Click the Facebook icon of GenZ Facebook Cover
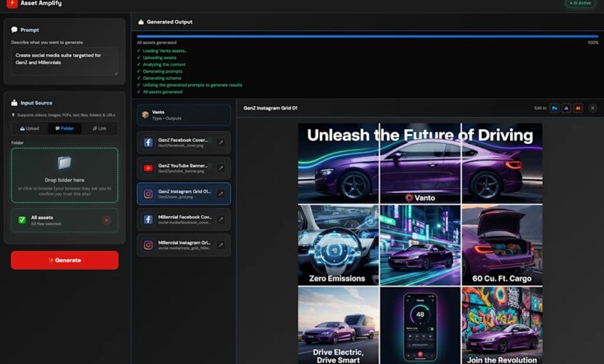This screenshot has height=364, width=604. click(x=148, y=143)
